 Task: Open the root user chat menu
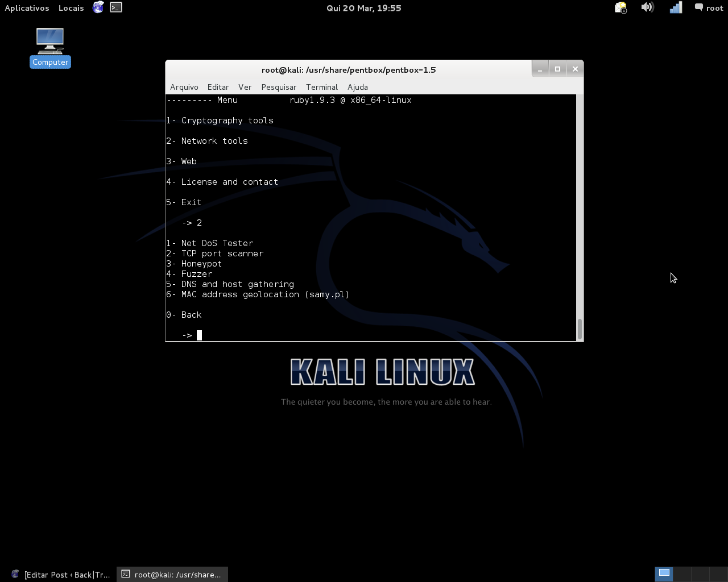click(x=709, y=8)
